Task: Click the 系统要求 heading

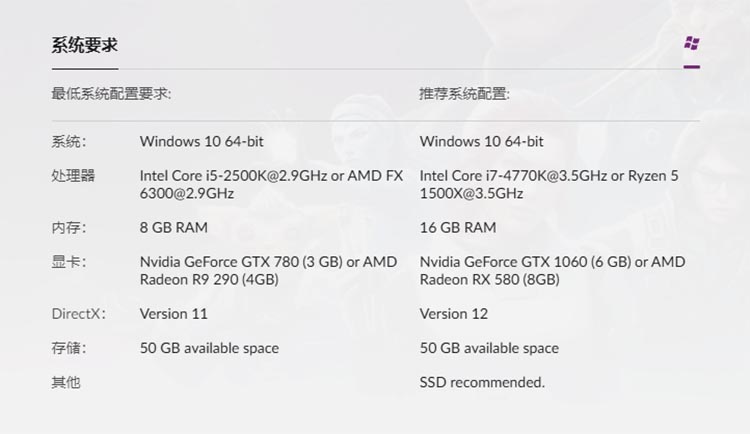Action: tap(86, 46)
